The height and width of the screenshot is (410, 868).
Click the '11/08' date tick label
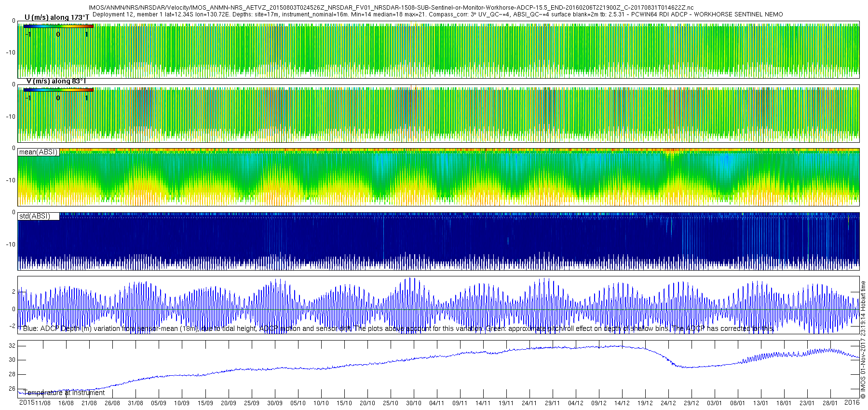(x=42, y=403)
